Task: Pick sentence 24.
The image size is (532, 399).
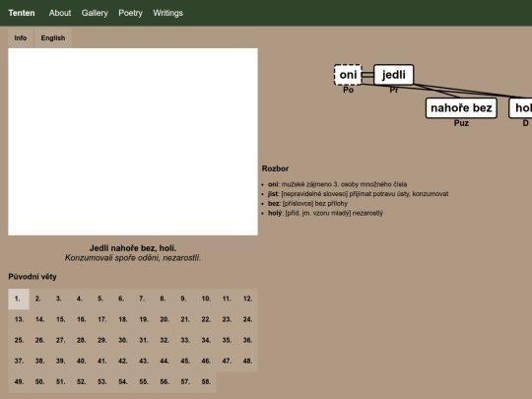Action: (x=247, y=319)
